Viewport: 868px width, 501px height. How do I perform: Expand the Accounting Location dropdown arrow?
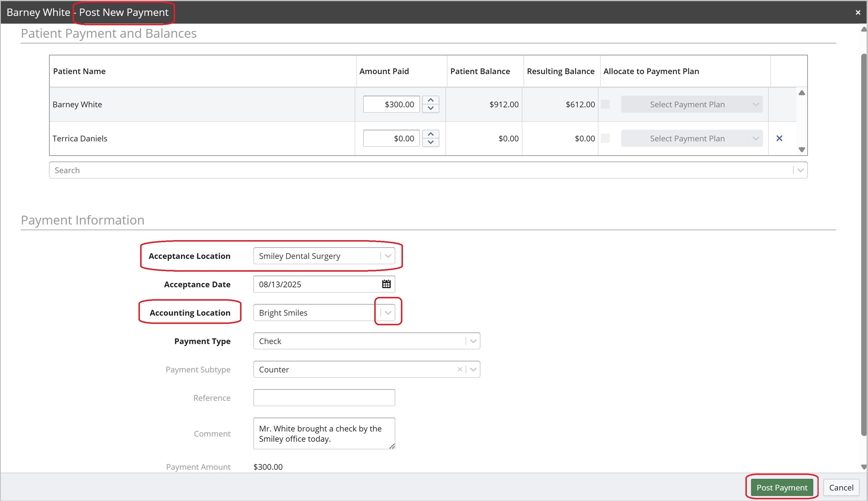[388, 313]
